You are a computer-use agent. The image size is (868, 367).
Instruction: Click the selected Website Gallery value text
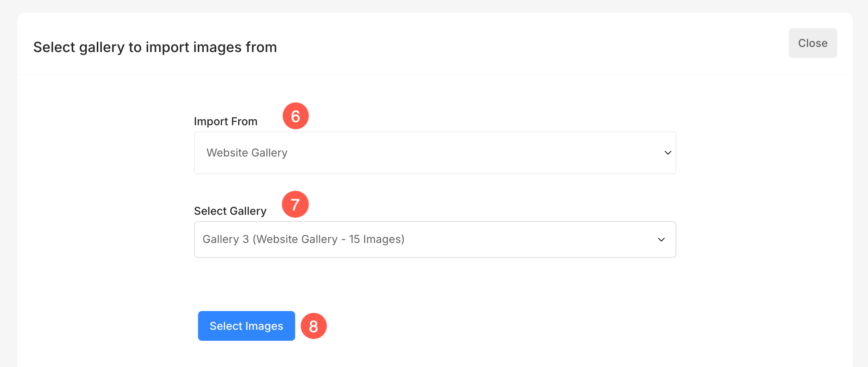point(247,153)
